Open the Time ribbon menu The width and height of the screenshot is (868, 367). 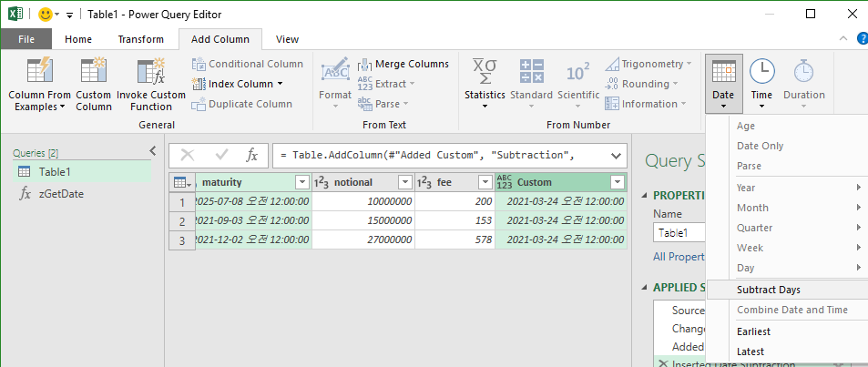tap(761, 83)
